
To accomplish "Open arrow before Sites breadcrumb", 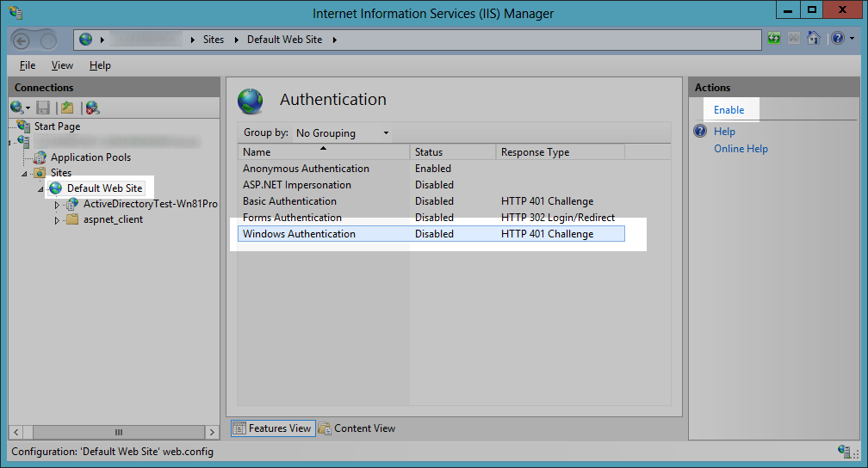I will [x=193, y=40].
